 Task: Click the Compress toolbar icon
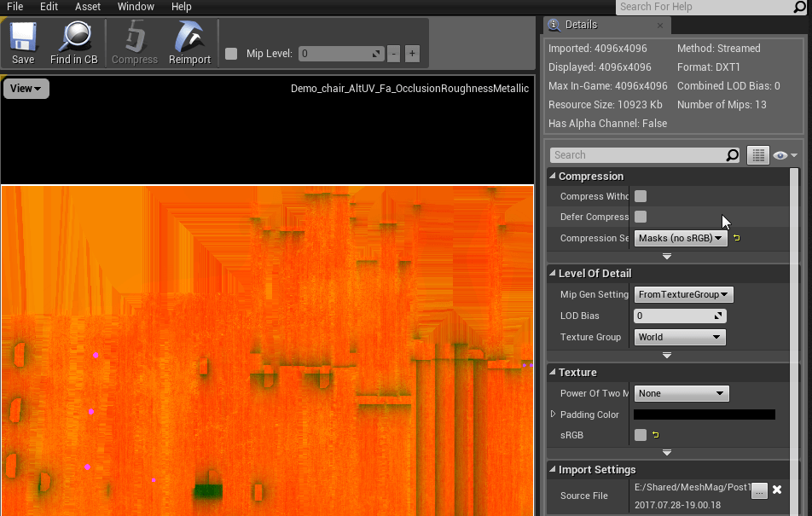tap(135, 38)
